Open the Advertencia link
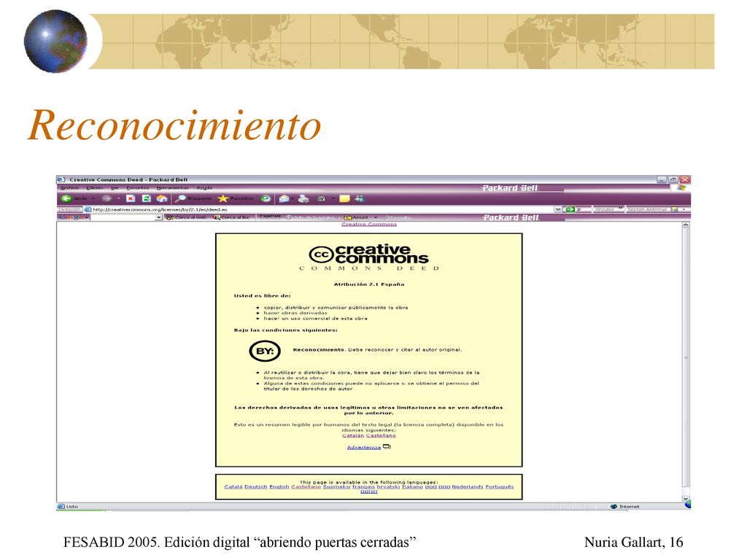Image resolution: width=747 pixels, height=560 pixels. point(364,447)
